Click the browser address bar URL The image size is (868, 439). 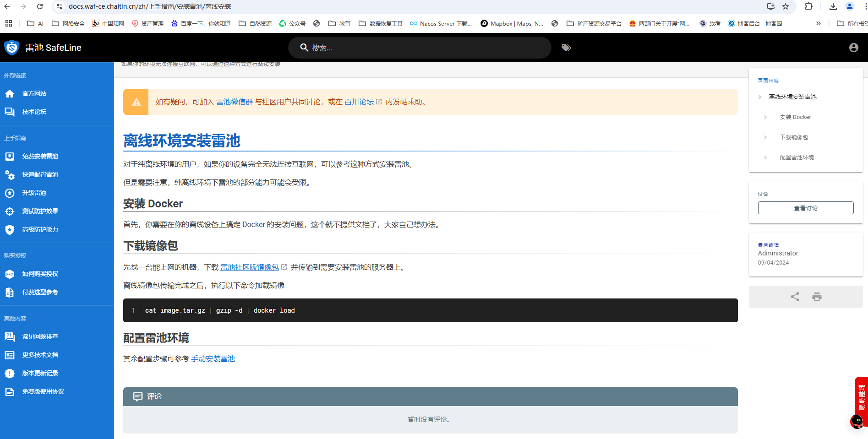pyautogui.click(x=150, y=6)
